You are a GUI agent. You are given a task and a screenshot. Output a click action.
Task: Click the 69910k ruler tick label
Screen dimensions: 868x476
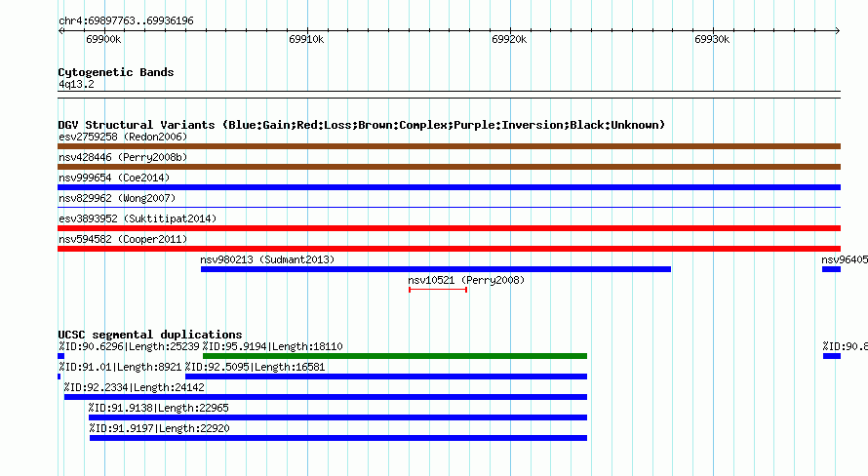pos(306,39)
